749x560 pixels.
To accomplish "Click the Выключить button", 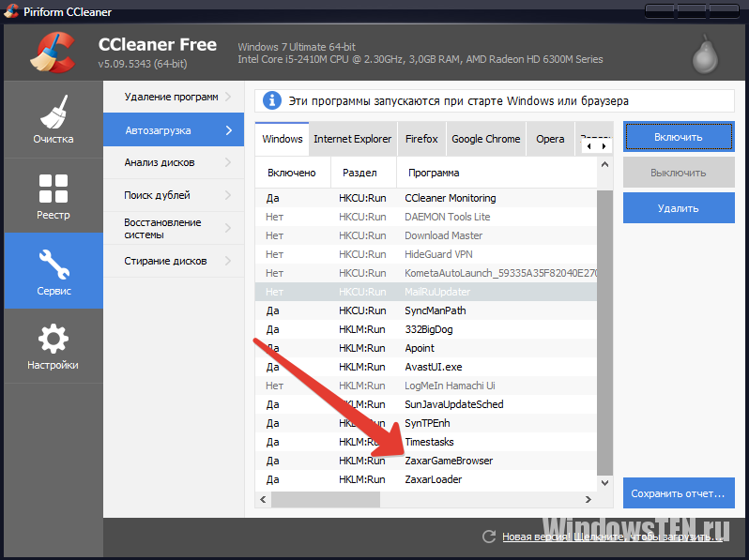I will (679, 173).
